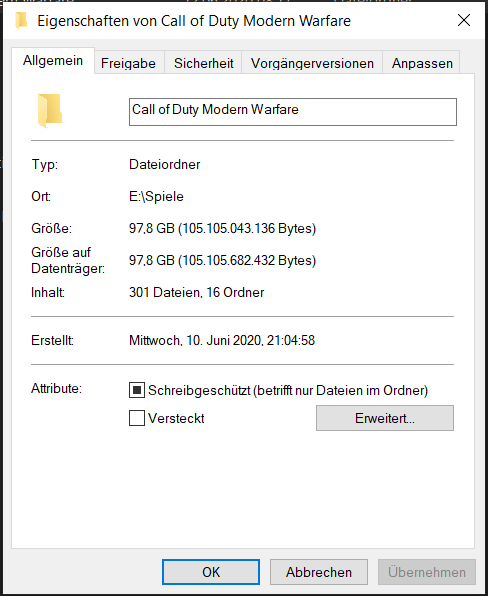This screenshot has height=596, width=488.
Task: Confirm with the OK button
Action: coord(211,572)
